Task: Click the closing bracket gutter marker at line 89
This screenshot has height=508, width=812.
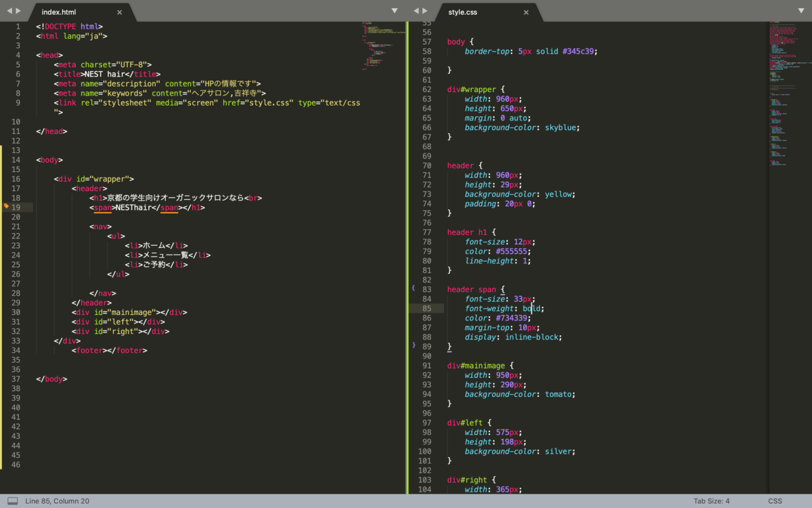Action: click(413, 345)
